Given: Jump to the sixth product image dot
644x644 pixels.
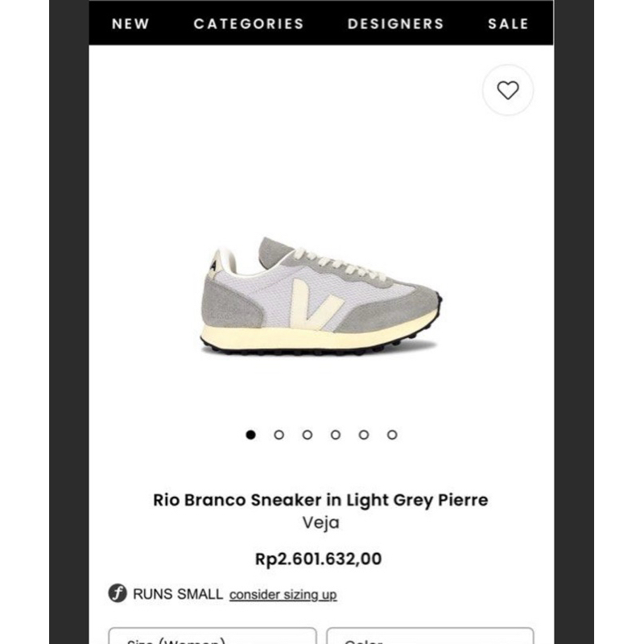Looking at the screenshot, I should pyautogui.click(x=392, y=435).
